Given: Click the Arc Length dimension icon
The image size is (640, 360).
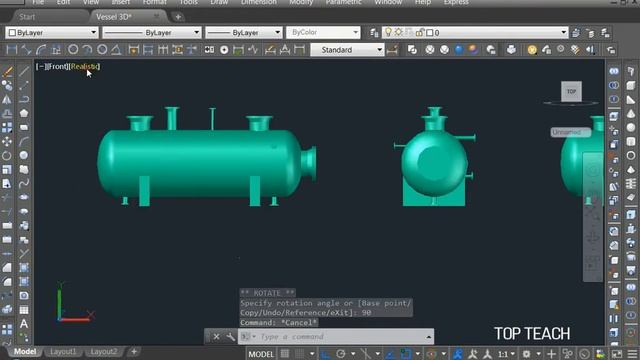Looking at the screenshot, I should click(41, 50).
